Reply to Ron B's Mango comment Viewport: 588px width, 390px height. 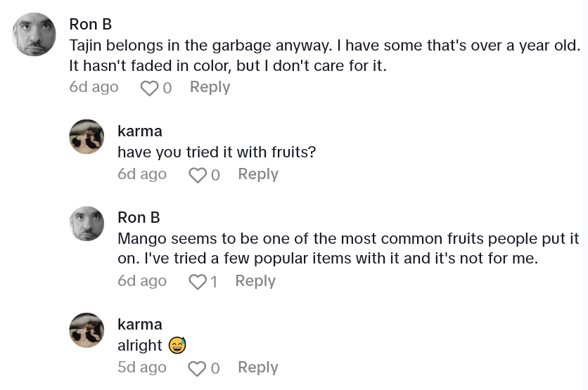(x=255, y=281)
